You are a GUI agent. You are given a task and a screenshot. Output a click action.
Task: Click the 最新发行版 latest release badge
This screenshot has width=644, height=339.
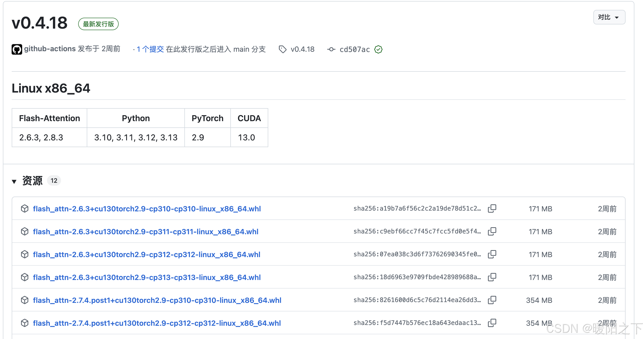point(98,24)
